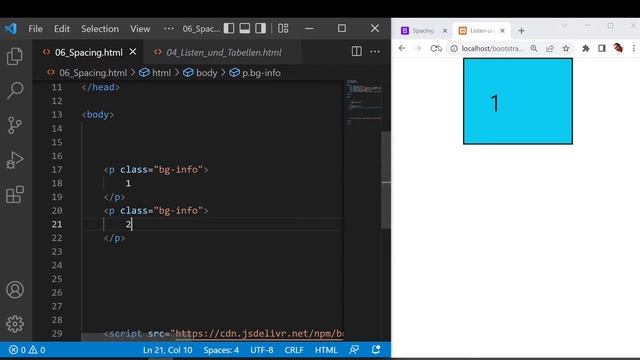Share this page icon in address bar
Image resolution: width=640 pixels, height=360 pixels.
pos(550,48)
